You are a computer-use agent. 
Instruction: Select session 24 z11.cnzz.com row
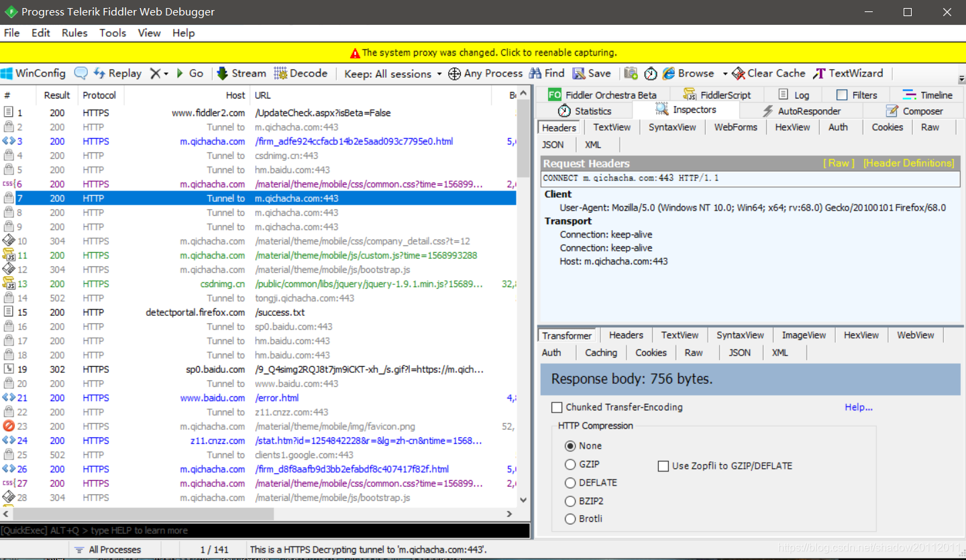coord(258,441)
